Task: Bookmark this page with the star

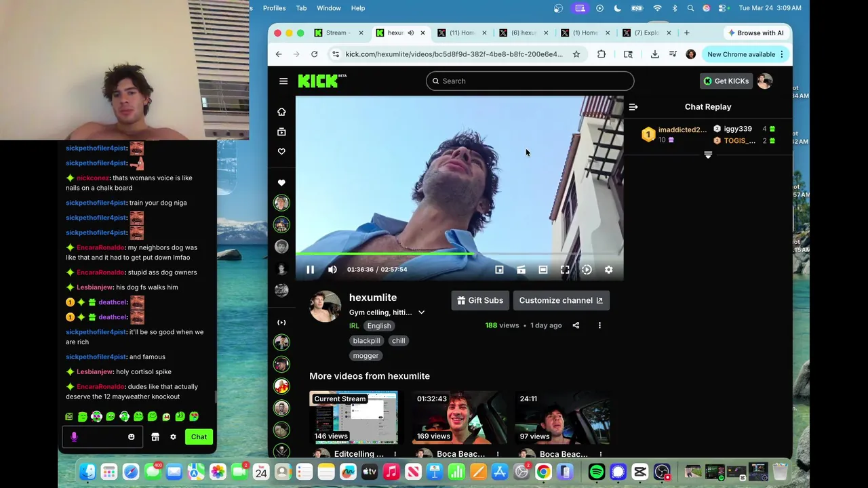Action: 576,54
